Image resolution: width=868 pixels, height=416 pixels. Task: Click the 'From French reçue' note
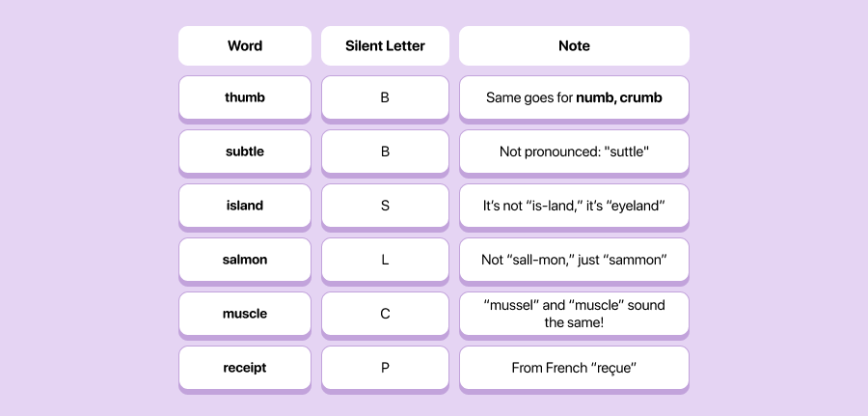click(x=574, y=368)
